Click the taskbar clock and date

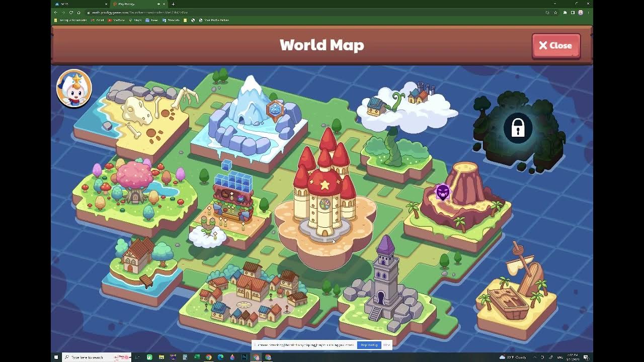pos(573,357)
